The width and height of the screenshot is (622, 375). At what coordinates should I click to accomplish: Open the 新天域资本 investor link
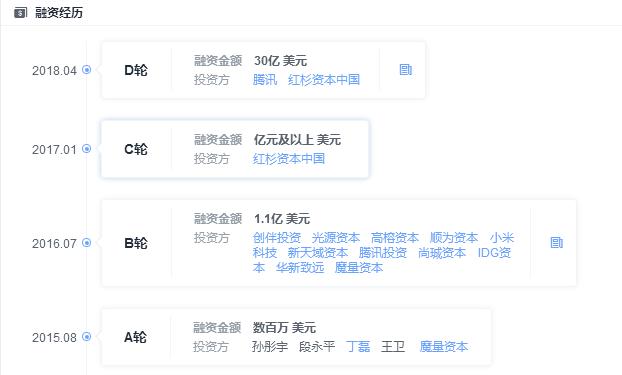tap(318, 253)
